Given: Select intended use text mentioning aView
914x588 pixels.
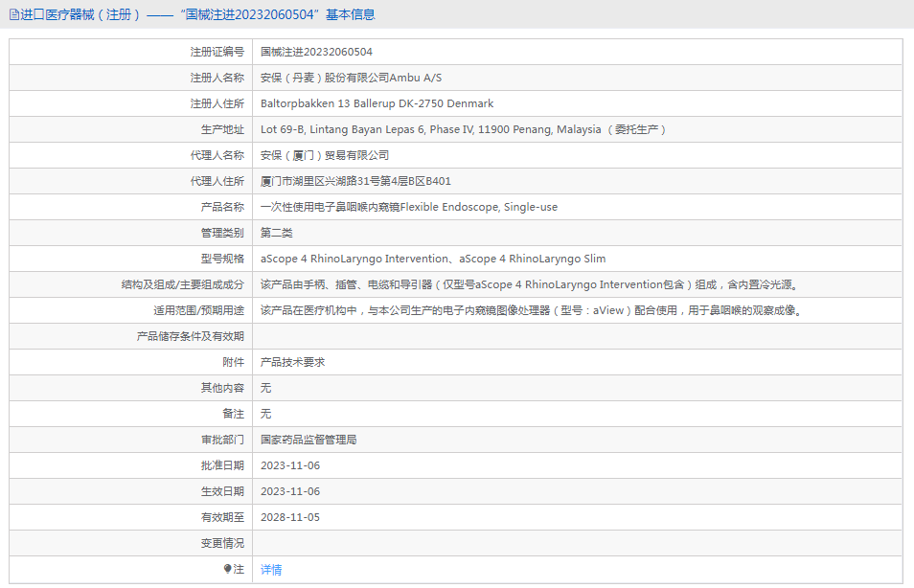Looking at the screenshot, I should click(x=533, y=310).
